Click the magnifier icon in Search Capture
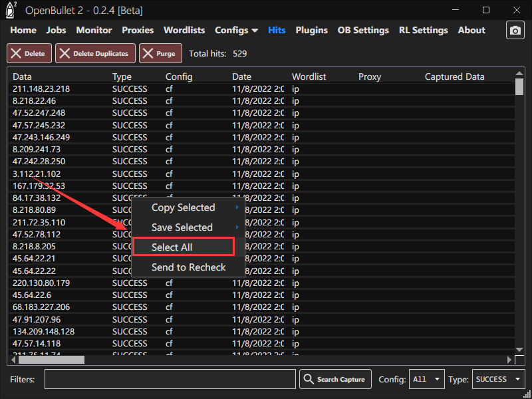 point(309,379)
